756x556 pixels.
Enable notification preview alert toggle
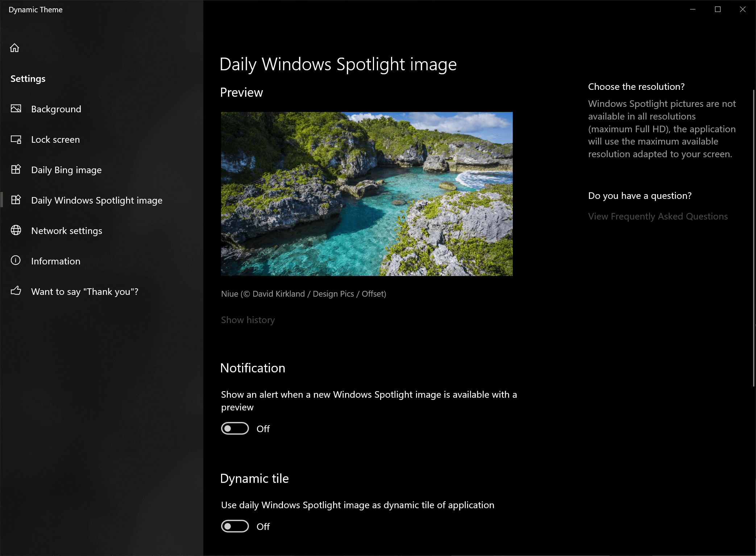[x=235, y=429]
